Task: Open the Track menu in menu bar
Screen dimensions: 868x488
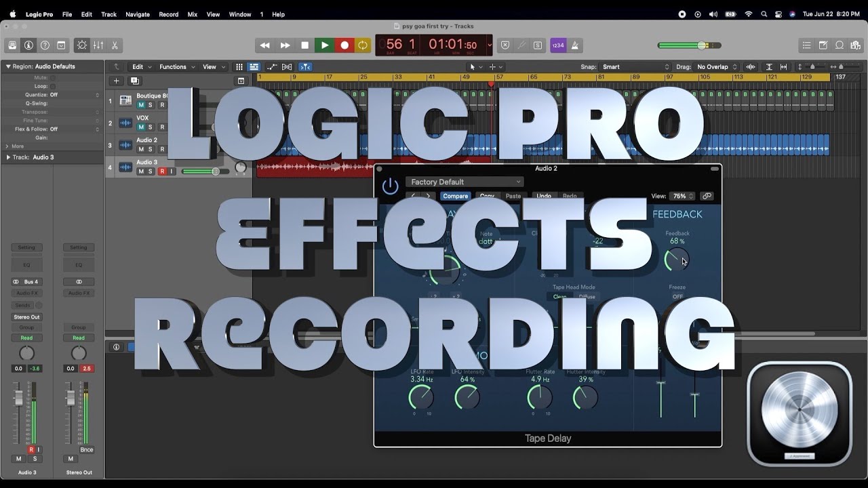Action: point(108,14)
